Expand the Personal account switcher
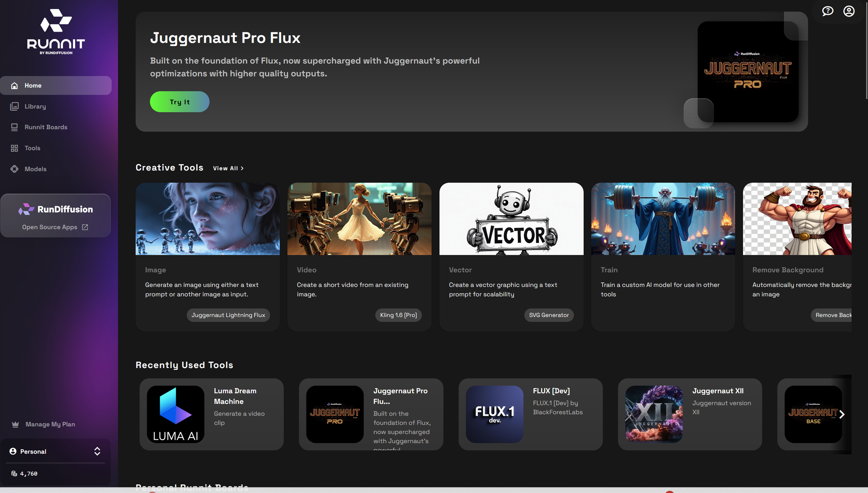Viewport: 868px width, 493px height. pos(97,451)
